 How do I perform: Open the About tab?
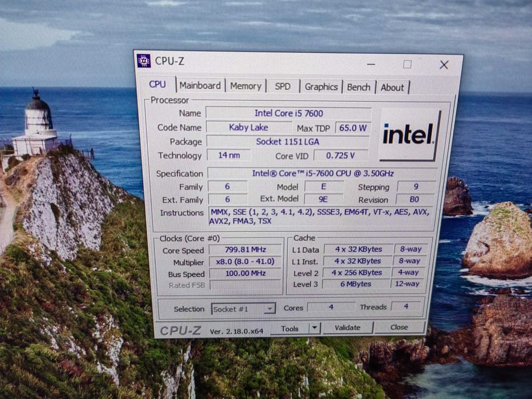(392, 88)
